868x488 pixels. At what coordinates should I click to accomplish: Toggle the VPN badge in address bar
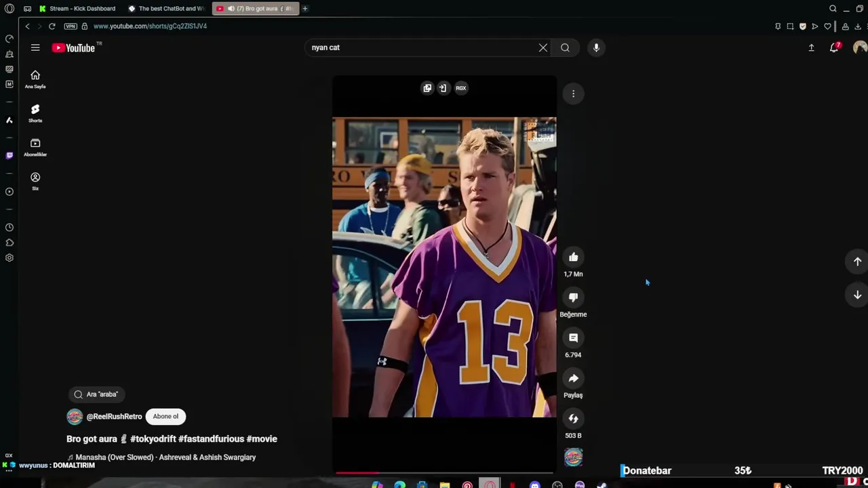point(71,26)
